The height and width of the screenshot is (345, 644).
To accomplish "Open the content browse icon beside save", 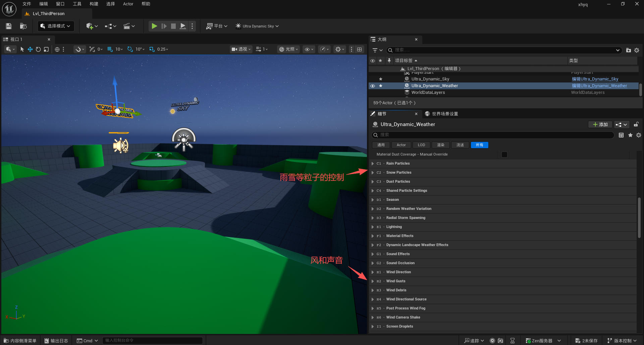I will coord(23,26).
